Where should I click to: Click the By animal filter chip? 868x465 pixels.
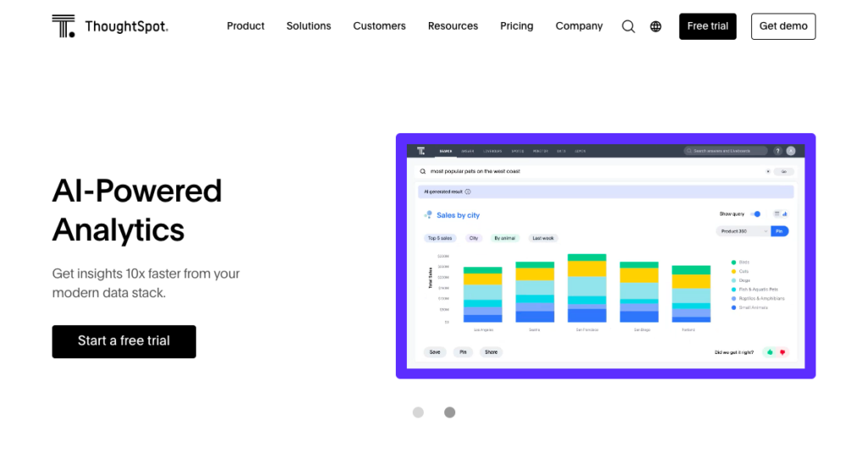[504, 238]
